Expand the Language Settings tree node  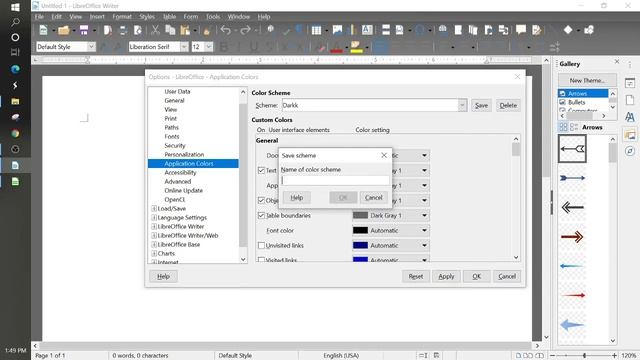(154, 218)
